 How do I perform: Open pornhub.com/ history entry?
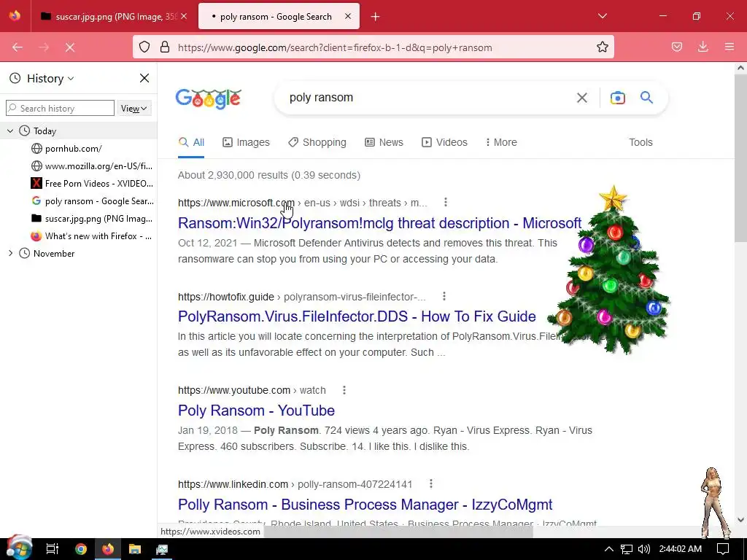click(x=74, y=149)
